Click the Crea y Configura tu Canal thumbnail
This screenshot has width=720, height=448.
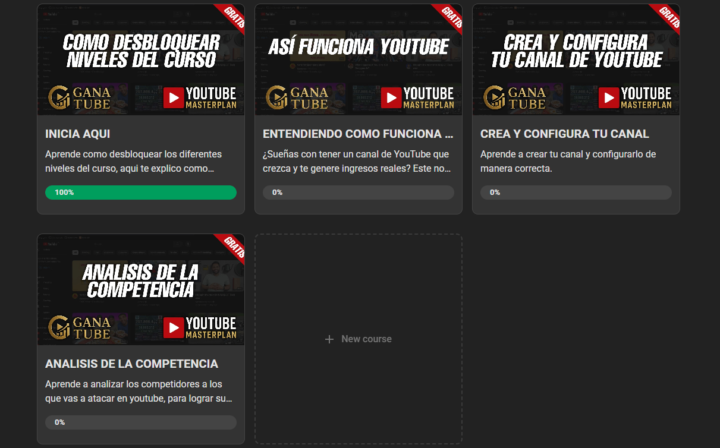pos(576,60)
